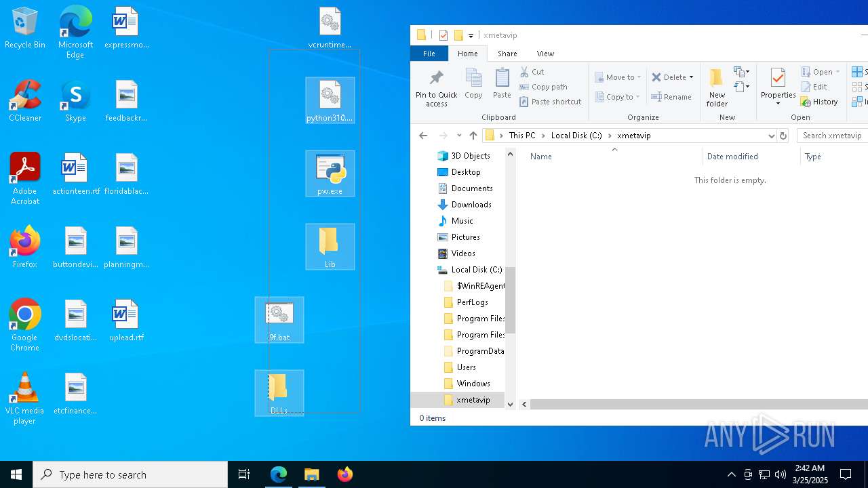Click Properties icon in title bar
This screenshot has height=488, width=868.
pos(443,35)
